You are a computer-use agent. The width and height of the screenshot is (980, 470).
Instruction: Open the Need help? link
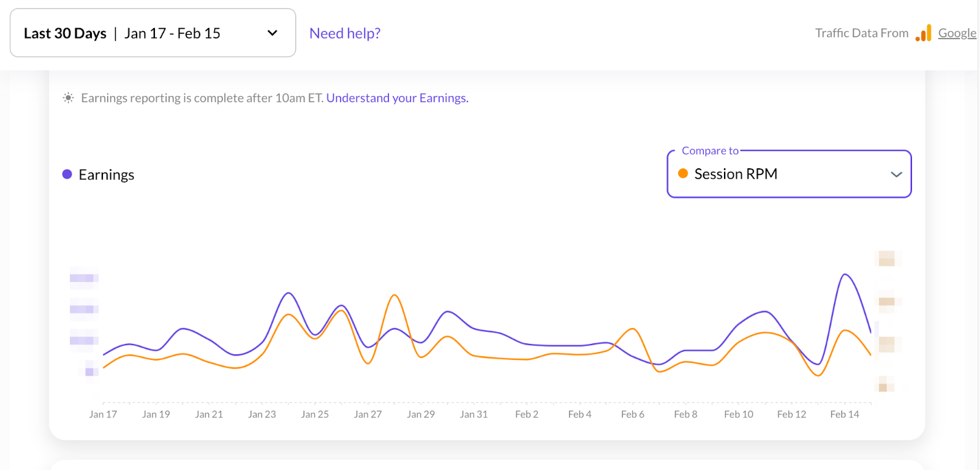[345, 33]
